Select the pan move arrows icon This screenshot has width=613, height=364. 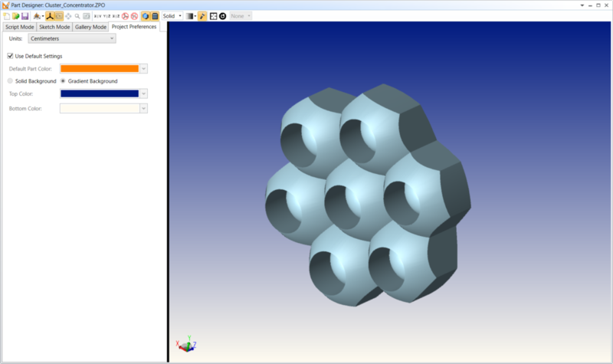click(68, 16)
